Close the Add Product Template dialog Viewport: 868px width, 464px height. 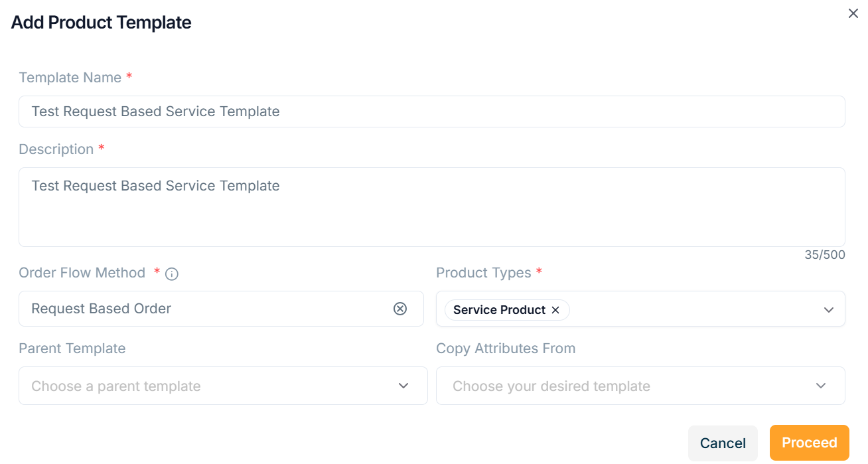853,13
